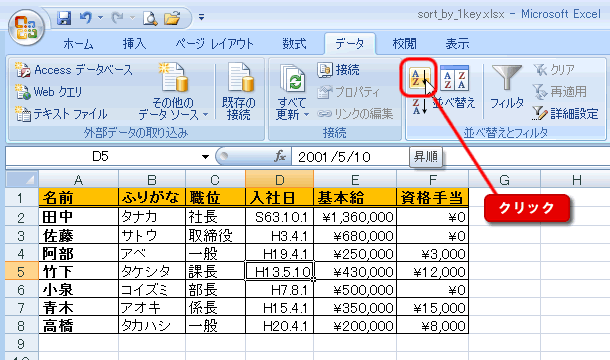Expand the すべて更新 dropdown arrow

(x=307, y=114)
